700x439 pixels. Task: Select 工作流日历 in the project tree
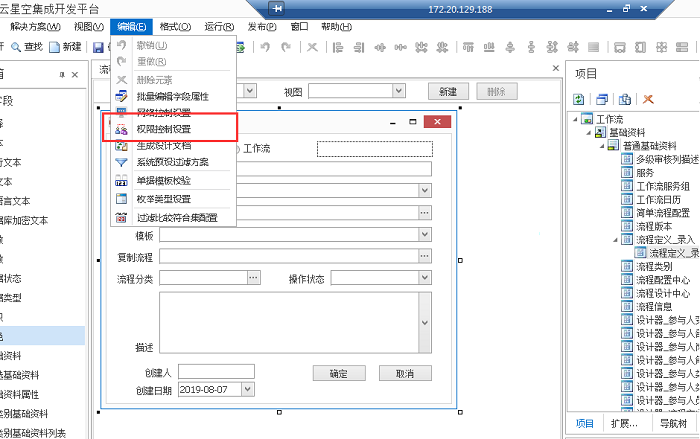tap(658, 200)
